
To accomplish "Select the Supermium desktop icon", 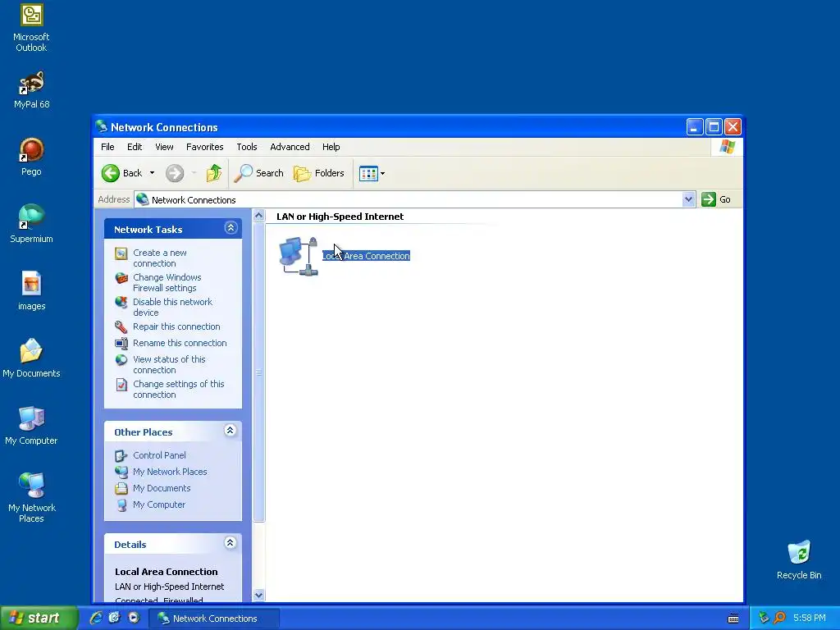I will (x=31, y=224).
